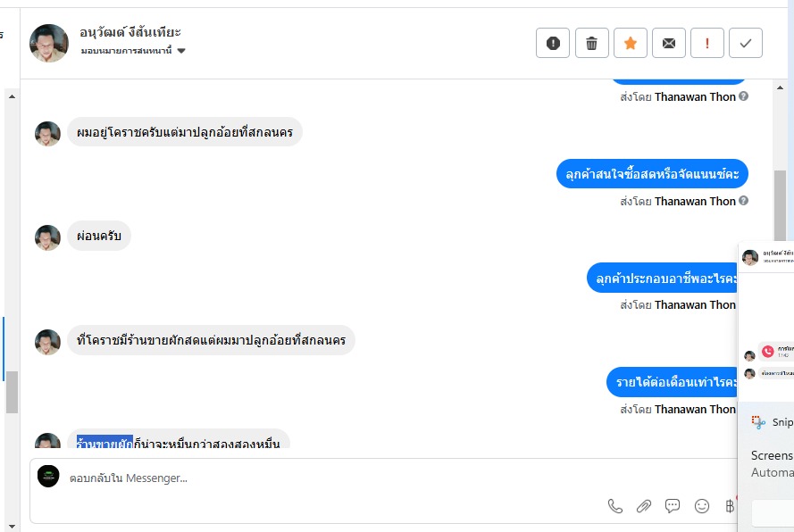Image resolution: width=794 pixels, height=532 pixels.
Task: Open the emoji picker
Action: [x=702, y=506]
